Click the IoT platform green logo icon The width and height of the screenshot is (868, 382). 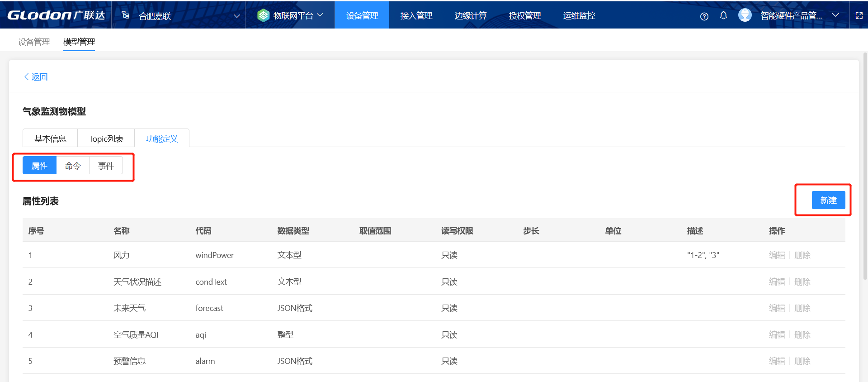[x=263, y=15]
